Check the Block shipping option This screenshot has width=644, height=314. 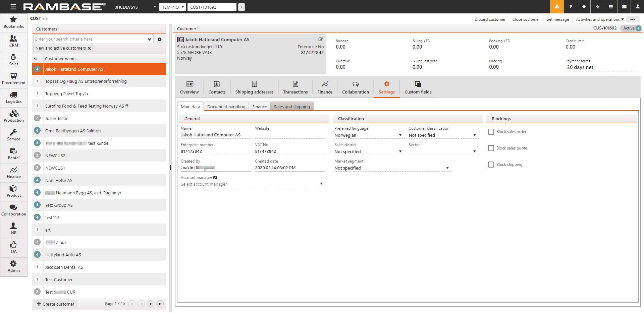491,165
